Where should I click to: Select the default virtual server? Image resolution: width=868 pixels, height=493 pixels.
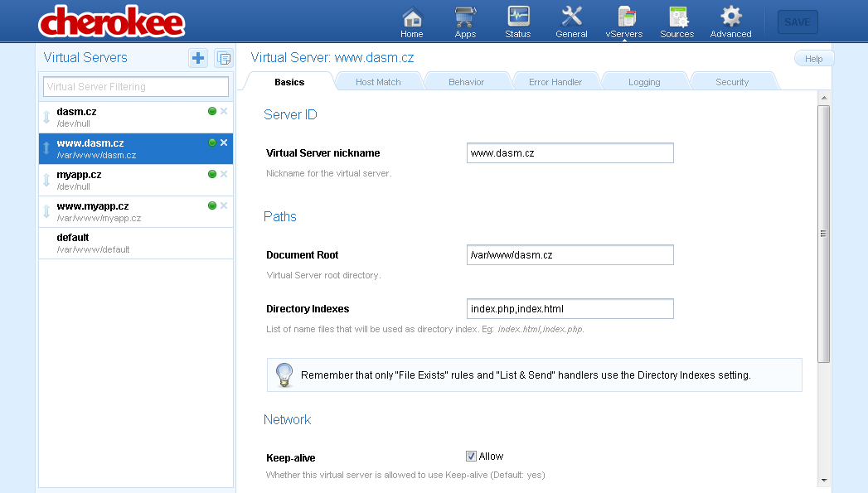coord(136,244)
